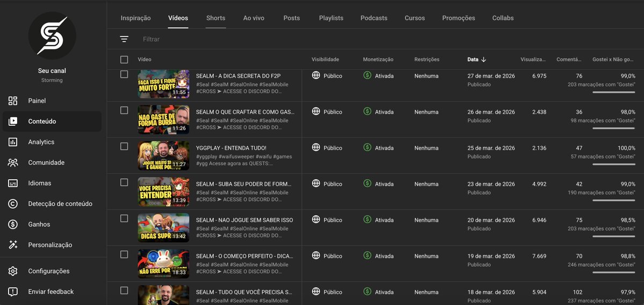Click monetization dollar icon for YGGPLAY video

click(367, 147)
